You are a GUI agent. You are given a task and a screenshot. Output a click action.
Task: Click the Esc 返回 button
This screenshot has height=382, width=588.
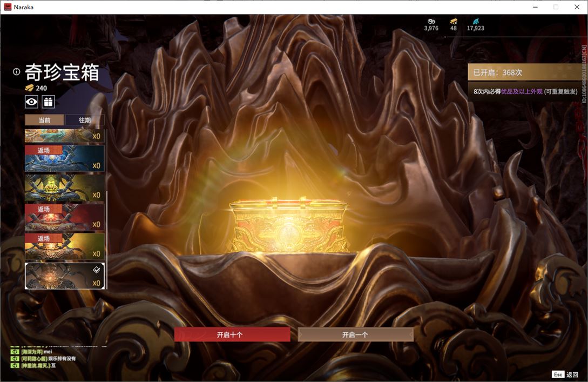(565, 374)
